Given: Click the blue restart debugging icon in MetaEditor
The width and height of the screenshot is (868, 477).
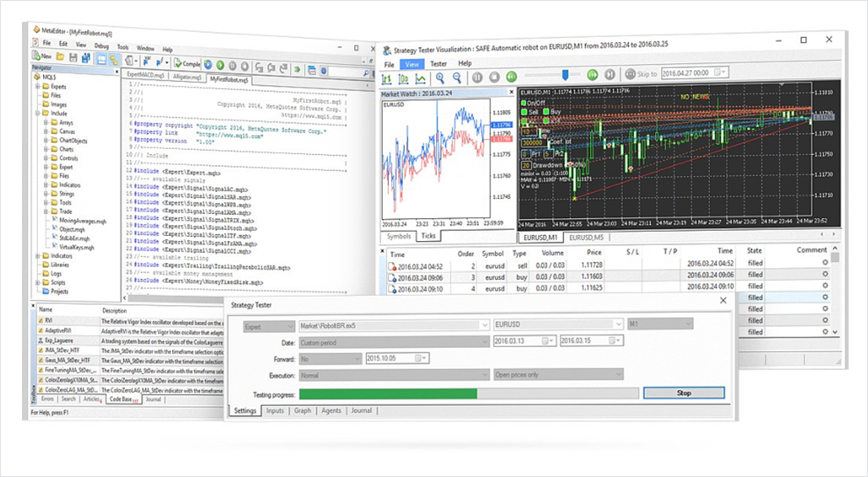Looking at the screenshot, I should (208, 65).
